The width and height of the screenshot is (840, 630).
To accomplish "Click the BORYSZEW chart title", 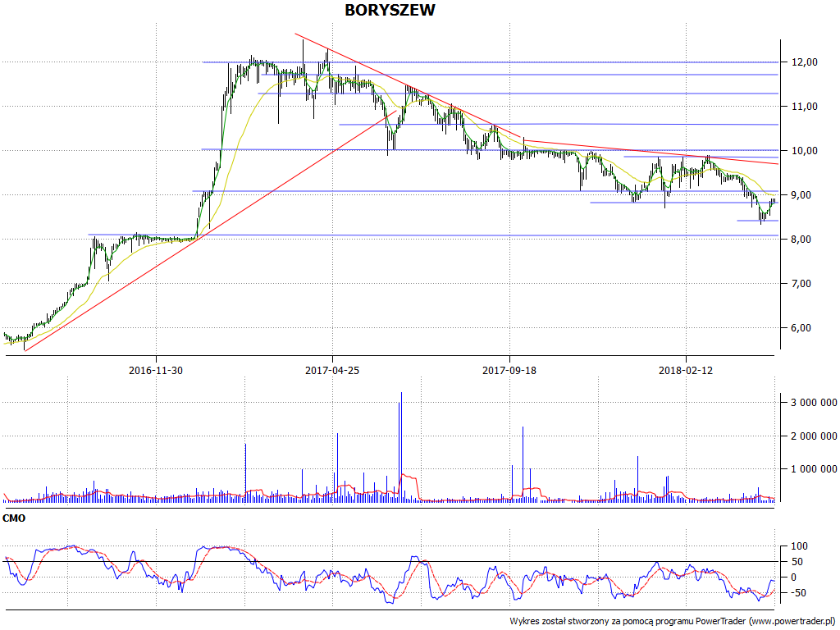I will point(390,10).
